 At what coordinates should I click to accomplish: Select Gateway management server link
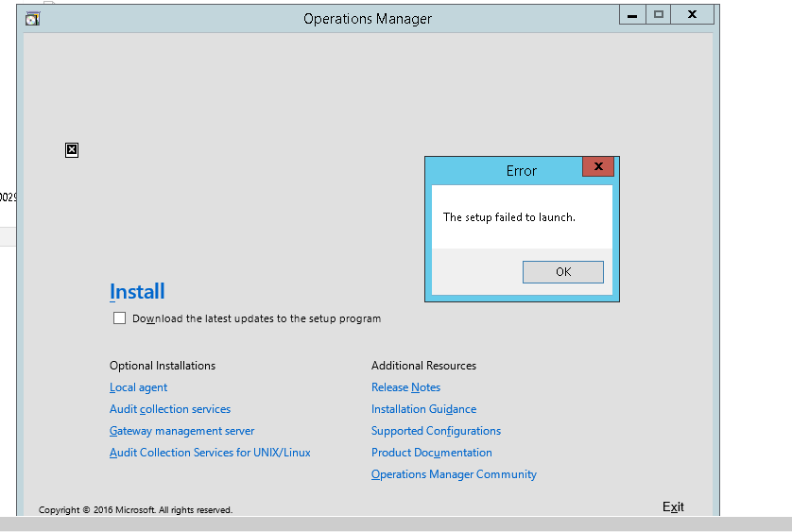click(x=181, y=431)
